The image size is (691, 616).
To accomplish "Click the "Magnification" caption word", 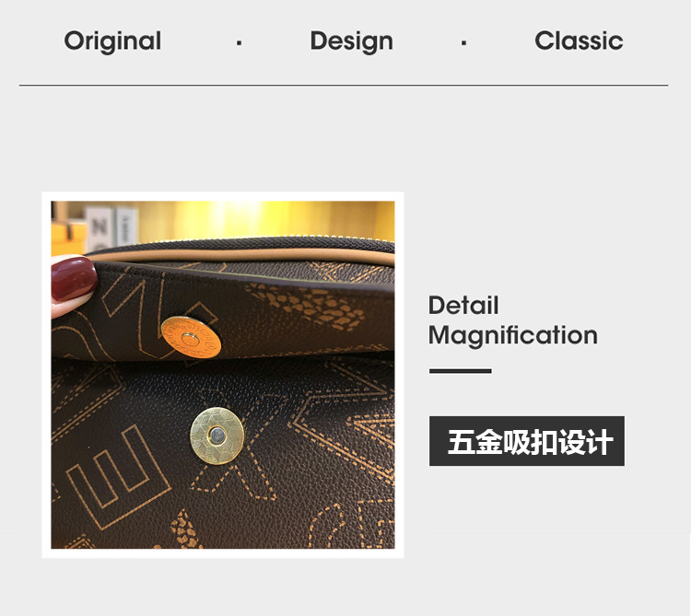I will pyautogui.click(x=513, y=335).
